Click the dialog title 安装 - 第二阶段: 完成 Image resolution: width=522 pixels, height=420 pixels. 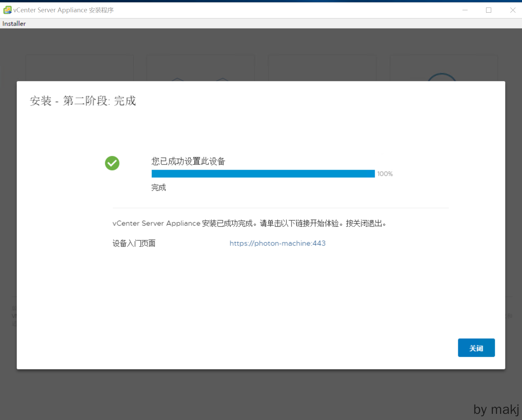83,101
